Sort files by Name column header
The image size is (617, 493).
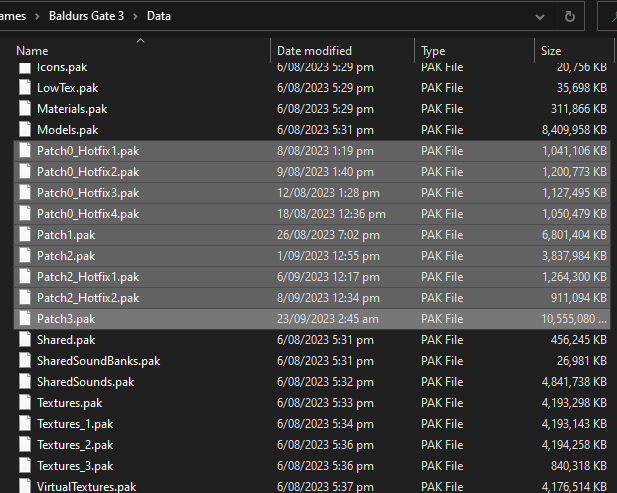[142, 51]
